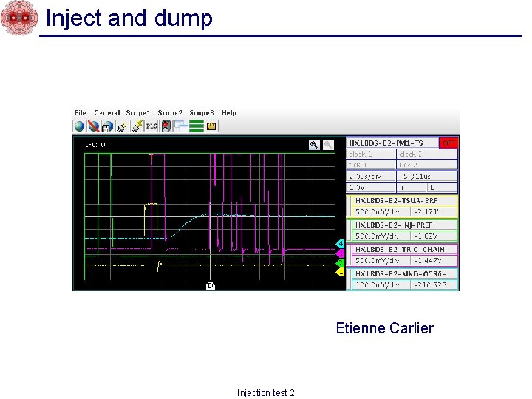This screenshot has width=532, height=399.
Task: Click the HX.LBDS-B2-TRIG-CHAIN channel label
Action: pos(404,250)
